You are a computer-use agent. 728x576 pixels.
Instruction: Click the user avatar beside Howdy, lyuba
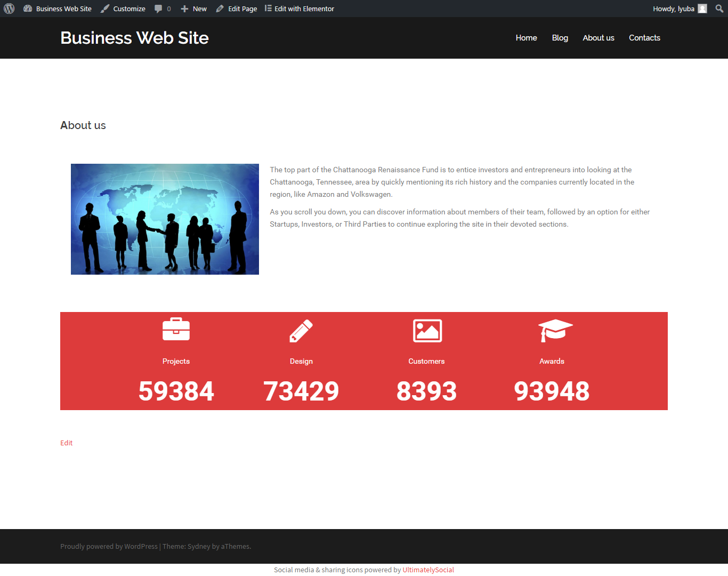tap(702, 9)
